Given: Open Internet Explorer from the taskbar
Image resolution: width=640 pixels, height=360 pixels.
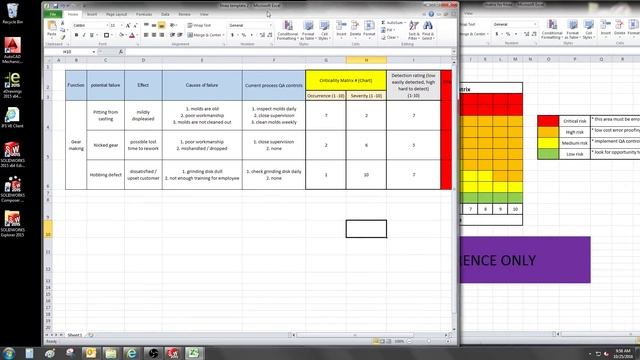Looking at the screenshot, I should pyautogui.click(x=131, y=353).
